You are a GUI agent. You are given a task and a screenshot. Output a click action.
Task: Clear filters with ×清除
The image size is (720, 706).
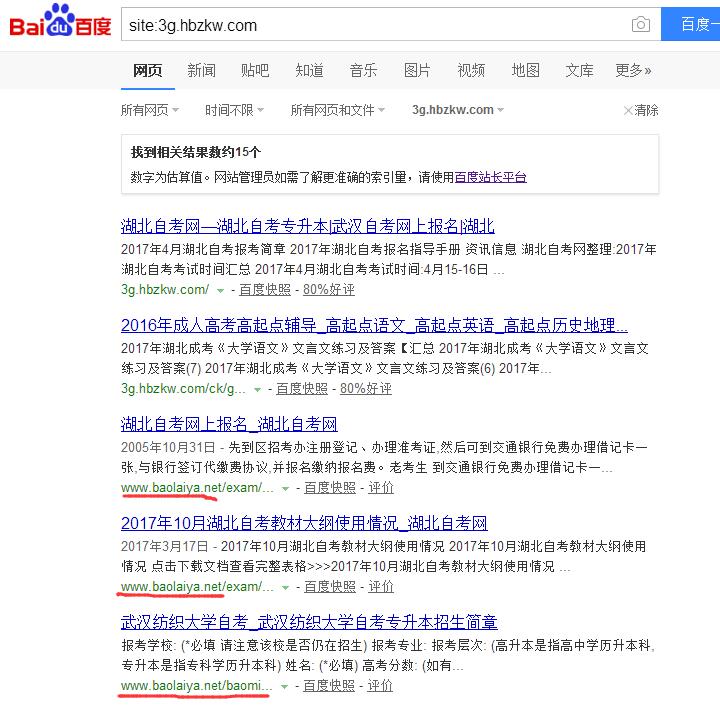[x=641, y=110]
